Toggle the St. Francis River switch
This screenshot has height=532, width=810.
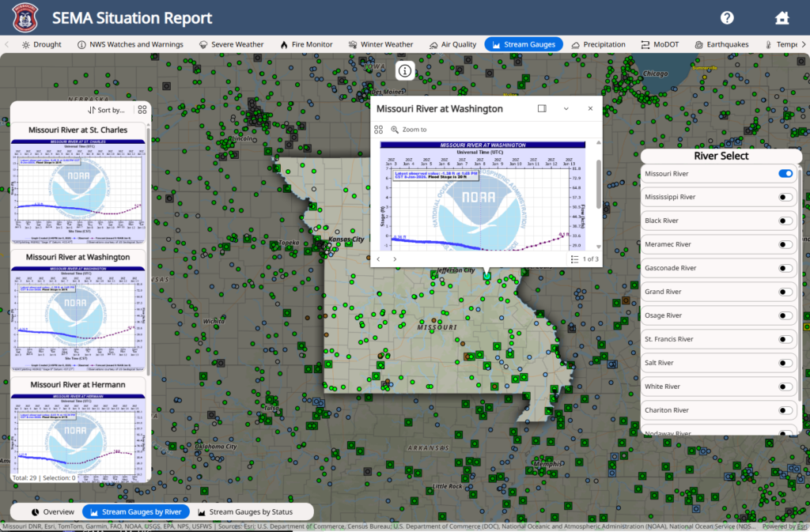pyautogui.click(x=785, y=340)
